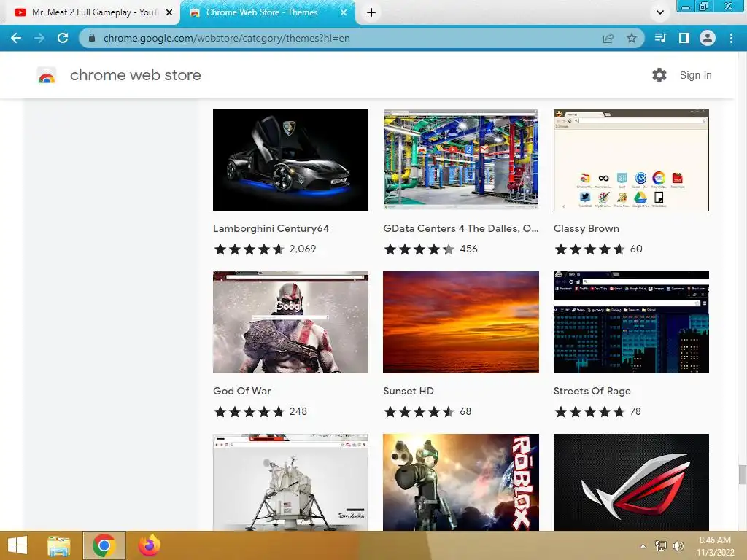Viewport: 747px width, 560px height.
Task: Click the forward navigation arrow
Action: (x=39, y=38)
